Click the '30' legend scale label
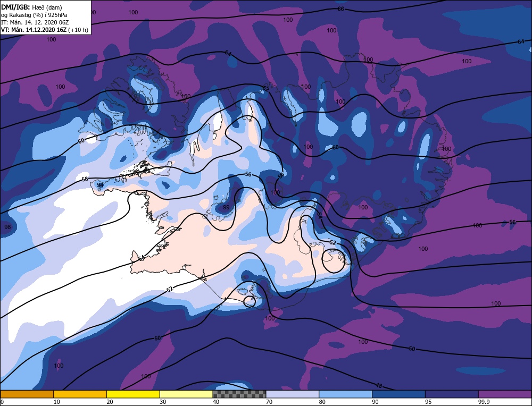The image size is (532, 406). [x=163, y=402]
